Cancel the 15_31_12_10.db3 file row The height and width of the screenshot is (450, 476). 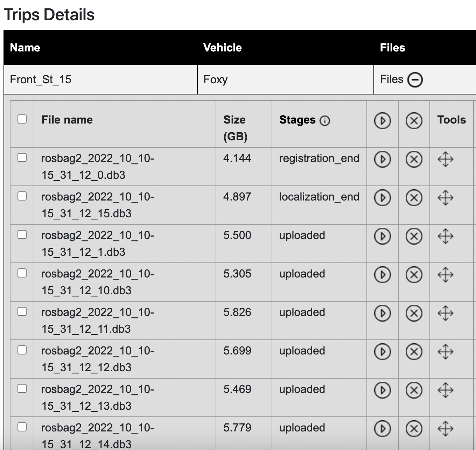click(414, 275)
